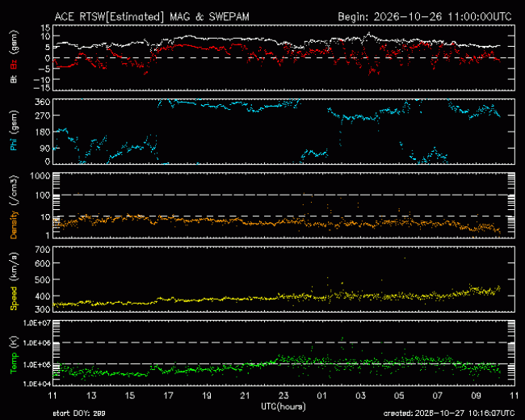The image size is (525, 420).
Task: Select the red "Bz" axis label
Action: [14, 65]
